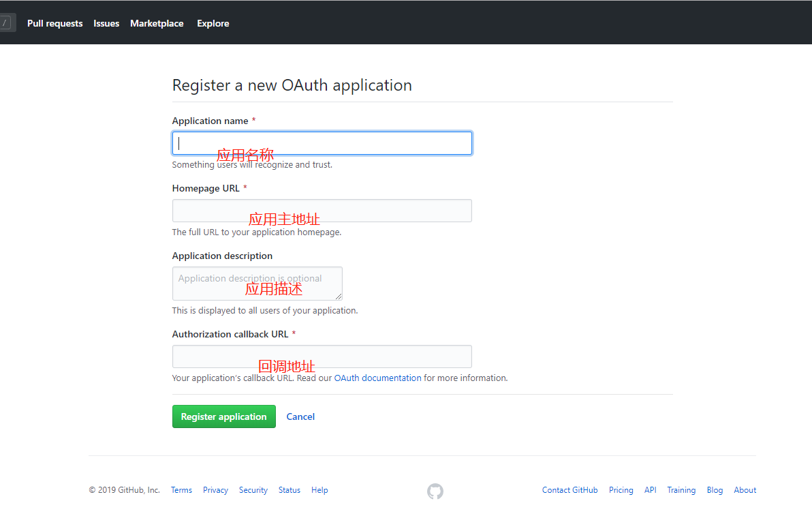This screenshot has width=812, height=531.
Task: Click the slash search shortcut icon
Action: pos(5,22)
